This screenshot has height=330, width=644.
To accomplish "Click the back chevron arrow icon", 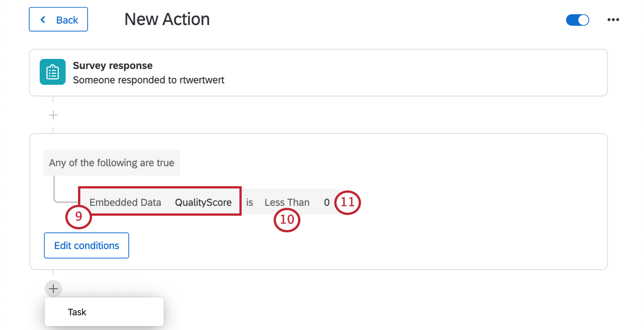I will (43, 19).
